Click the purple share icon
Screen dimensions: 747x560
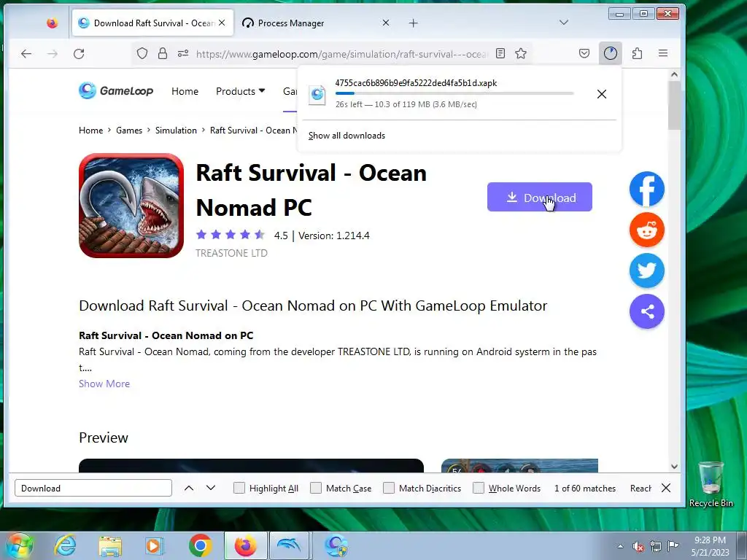[646, 312]
